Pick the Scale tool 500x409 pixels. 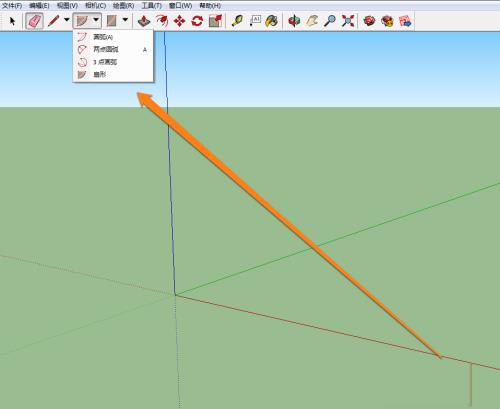point(215,21)
